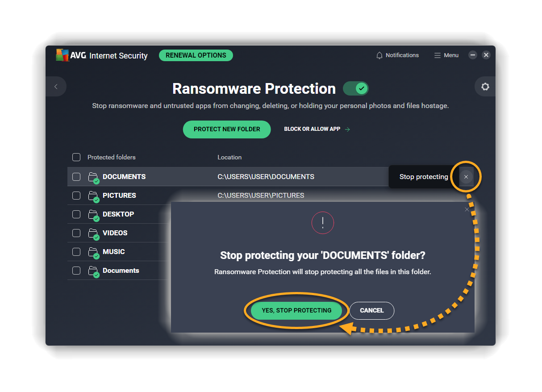Close the confirmation dialog with X
Viewport: 542px width, 392px height.
tap(467, 209)
